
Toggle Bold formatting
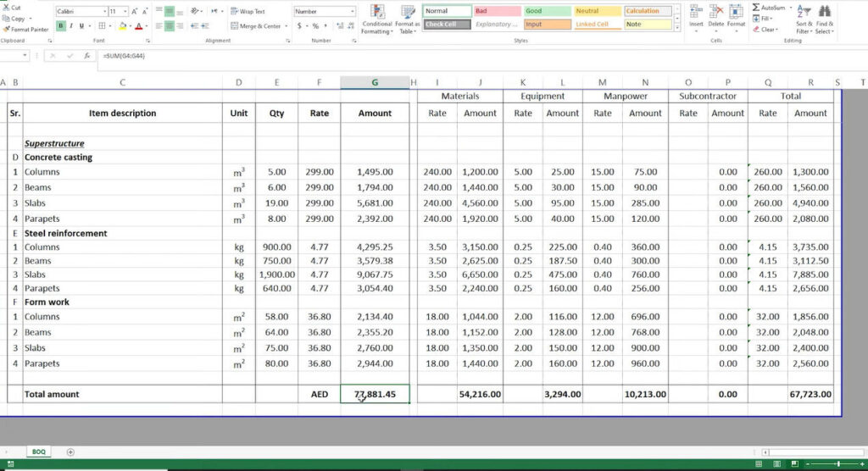(x=61, y=25)
